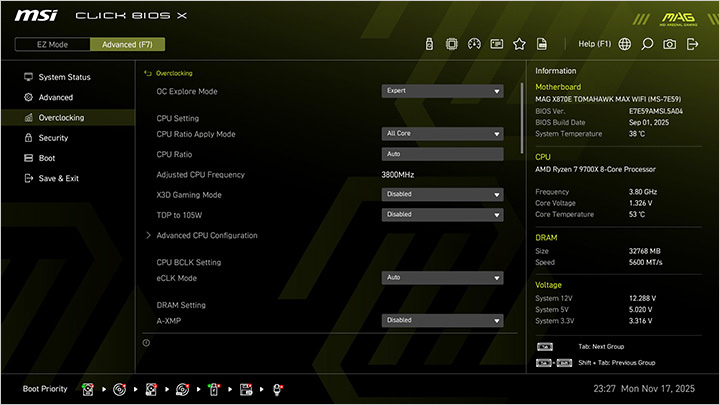The image size is (720, 405).
Task: Open the M-Flash USB drive icon
Action: pos(429,44)
